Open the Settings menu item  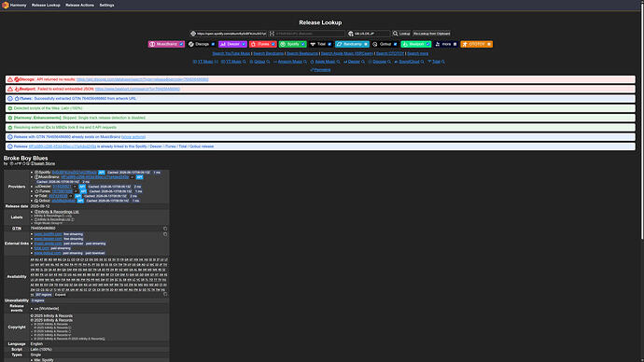pyautogui.click(x=106, y=6)
